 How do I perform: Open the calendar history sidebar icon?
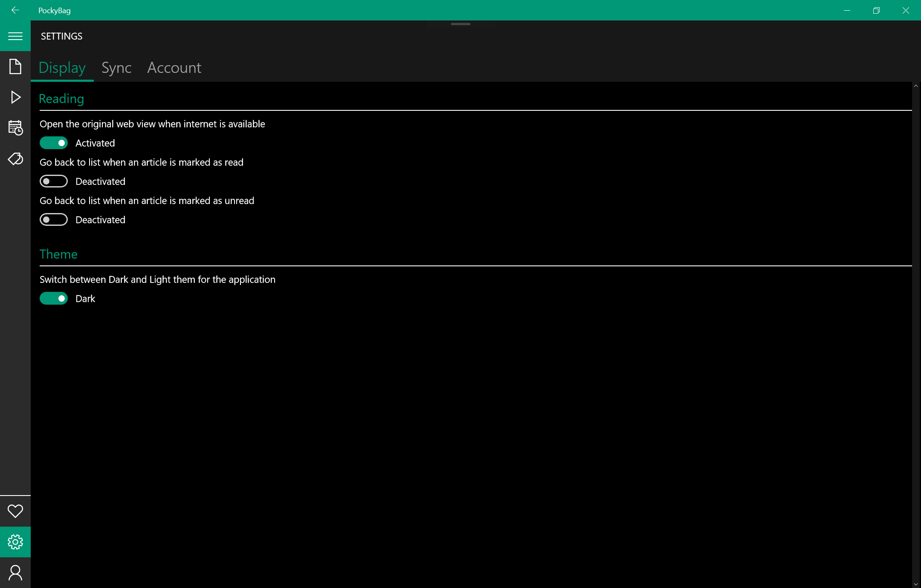[15, 128]
